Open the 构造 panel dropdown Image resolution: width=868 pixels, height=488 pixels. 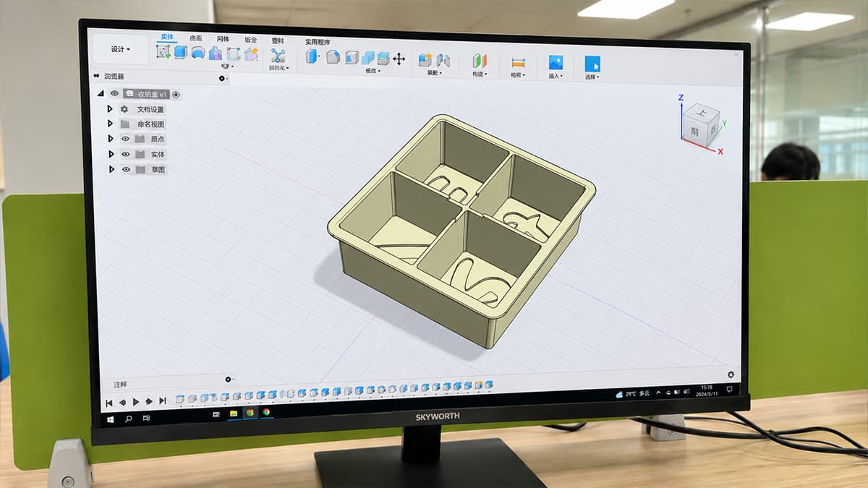click(480, 74)
